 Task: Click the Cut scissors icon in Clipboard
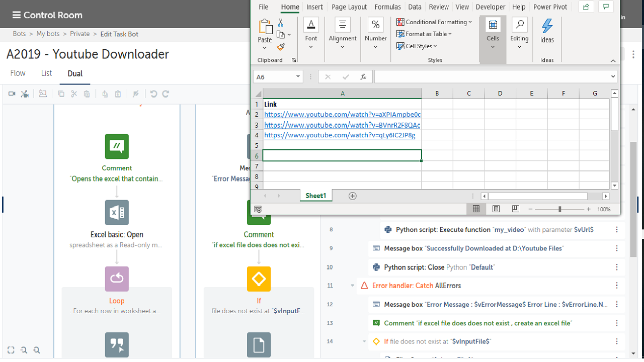pos(281,23)
